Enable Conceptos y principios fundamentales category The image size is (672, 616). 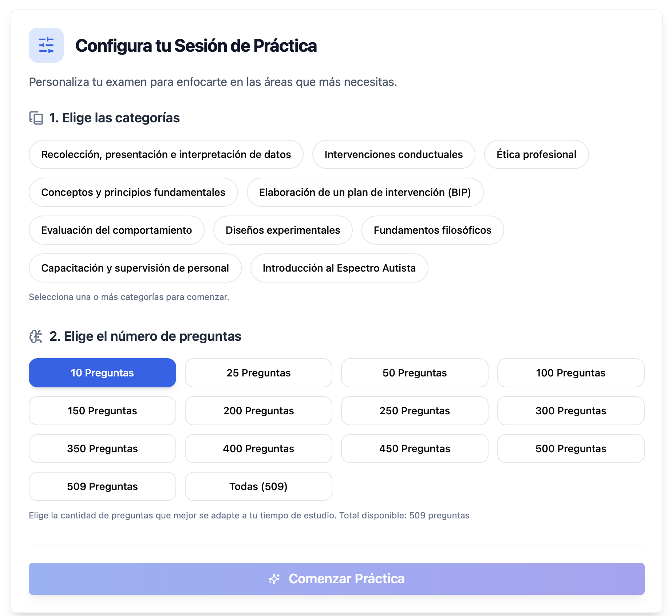tap(133, 192)
